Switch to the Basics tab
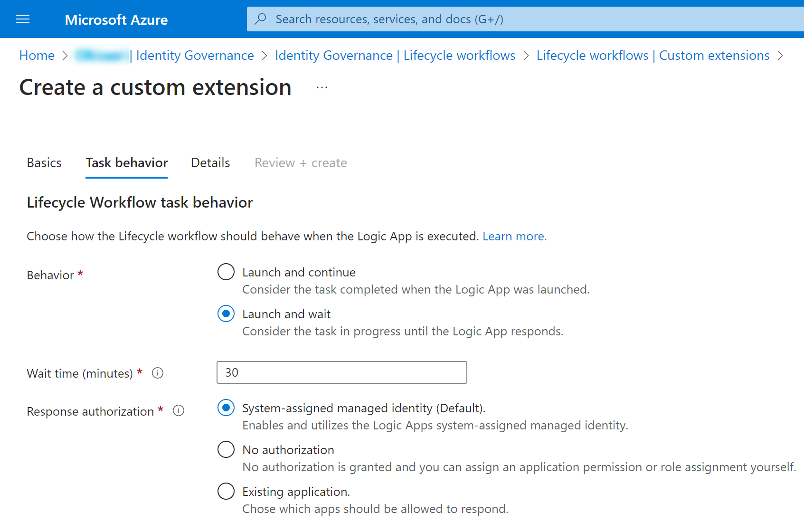This screenshot has width=804, height=532. click(x=44, y=163)
